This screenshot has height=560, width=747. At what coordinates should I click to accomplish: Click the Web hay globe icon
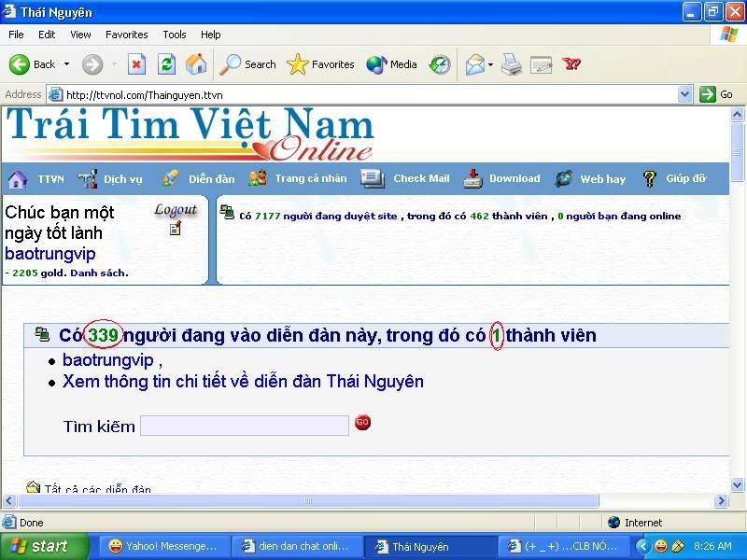coord(564,178)
